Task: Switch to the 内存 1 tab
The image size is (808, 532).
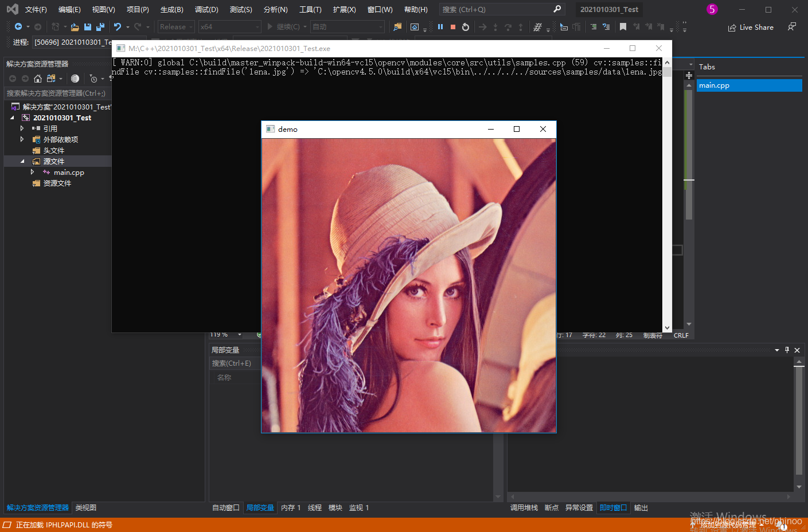Action: 291,508
